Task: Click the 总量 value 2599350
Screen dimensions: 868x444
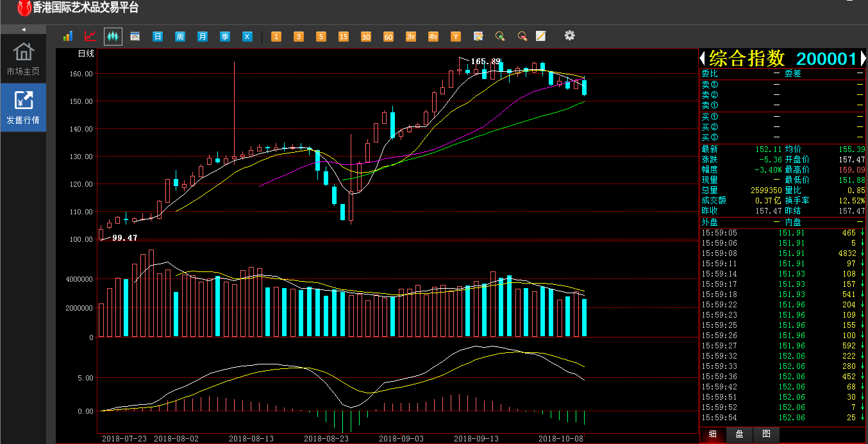Action: [765, 191]
